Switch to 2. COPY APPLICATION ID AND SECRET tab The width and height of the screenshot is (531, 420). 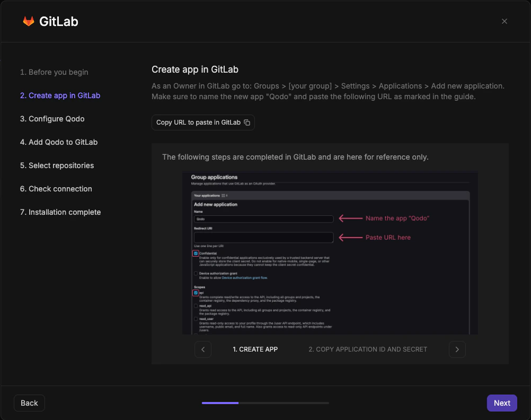368,349
